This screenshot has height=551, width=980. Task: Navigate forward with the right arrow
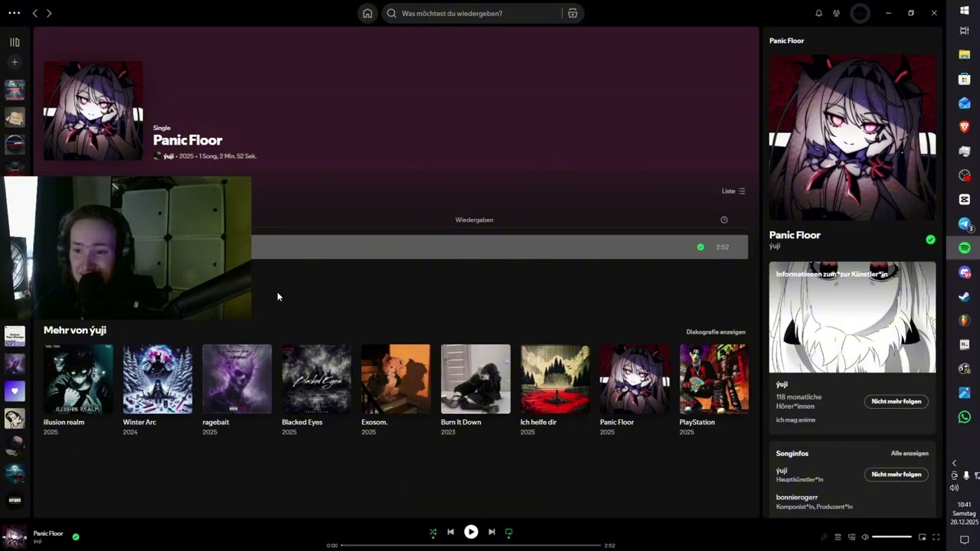49,13
